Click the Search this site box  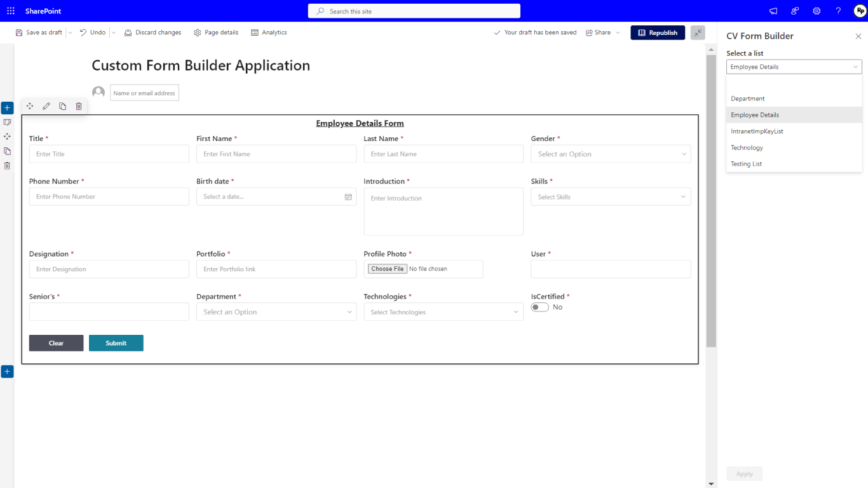[414, 11]
